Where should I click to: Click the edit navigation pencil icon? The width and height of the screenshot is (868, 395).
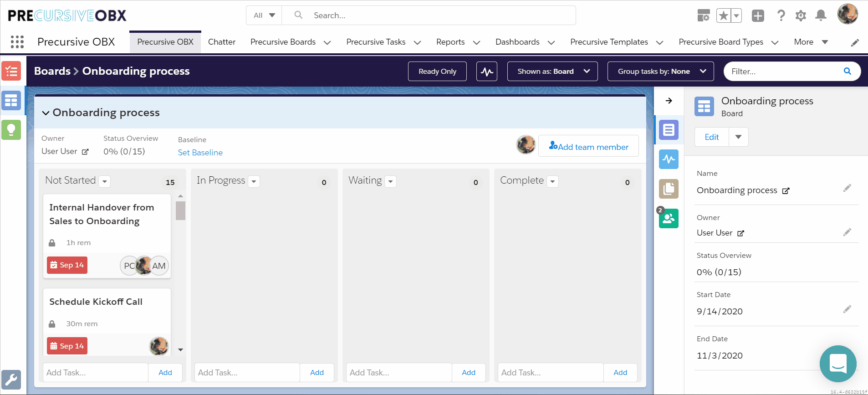(x=855, y=42)
